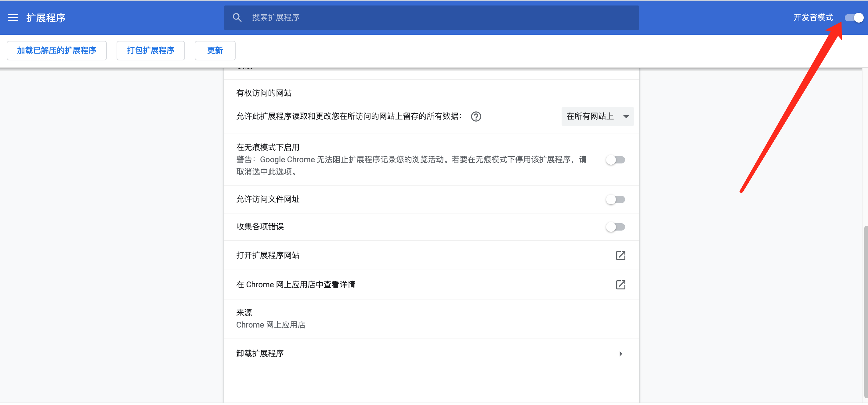Image resolution: width=868 pixels, height=405 pixels.
Task: Click the search magnifier icon
Action: 237,18
